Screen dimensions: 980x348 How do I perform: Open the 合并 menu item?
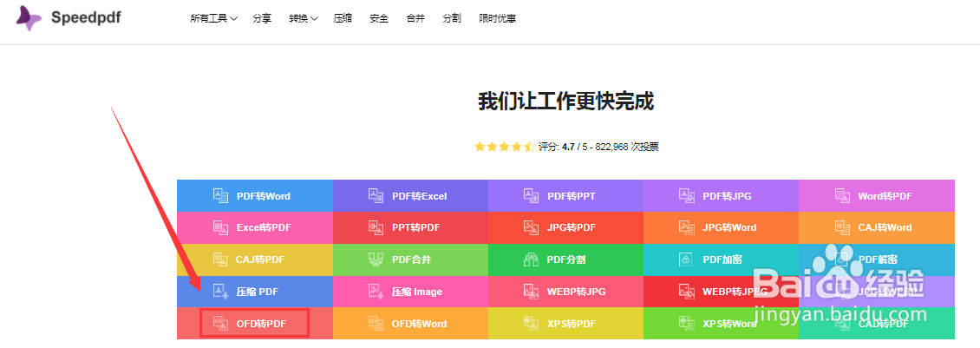(x=415, y=18)
